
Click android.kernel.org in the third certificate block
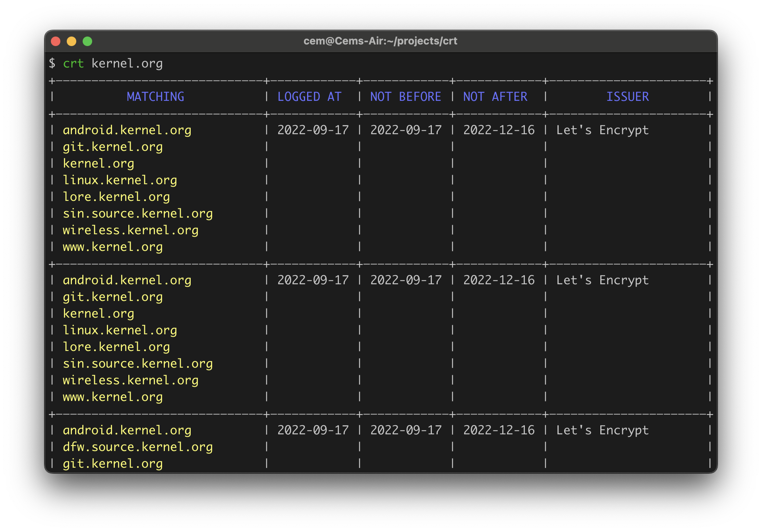pos(127,430)
